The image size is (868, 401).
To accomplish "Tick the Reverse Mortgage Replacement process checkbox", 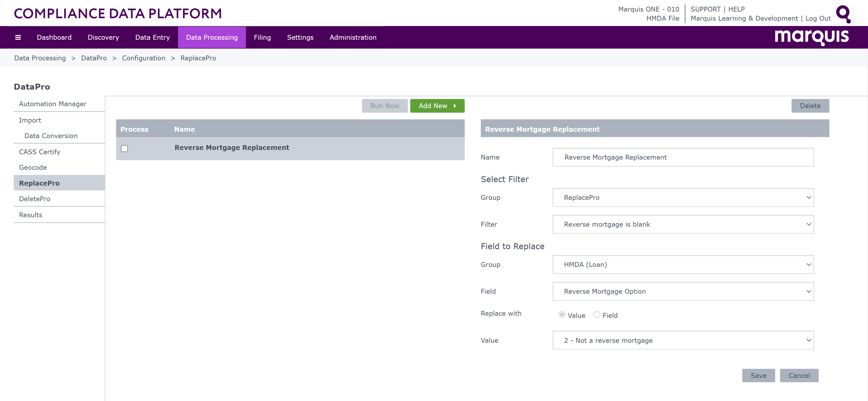I will [124, 149].
